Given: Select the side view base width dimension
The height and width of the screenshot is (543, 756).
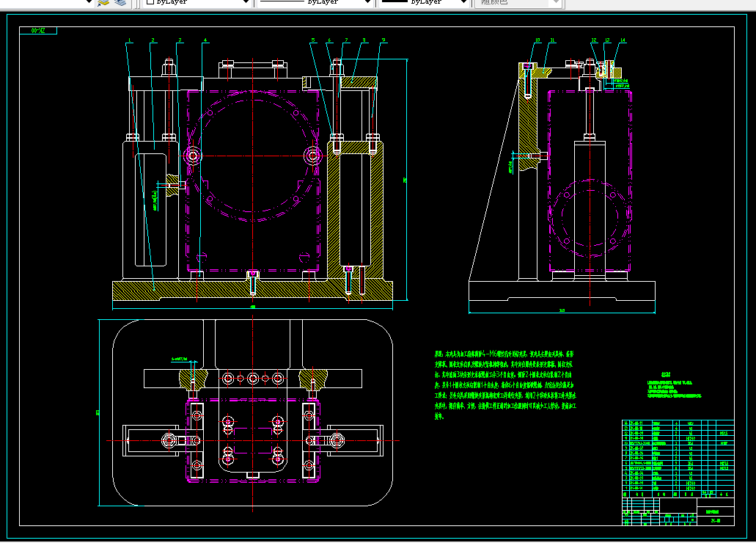Looking at the screenshot, I should pos(562,311).
